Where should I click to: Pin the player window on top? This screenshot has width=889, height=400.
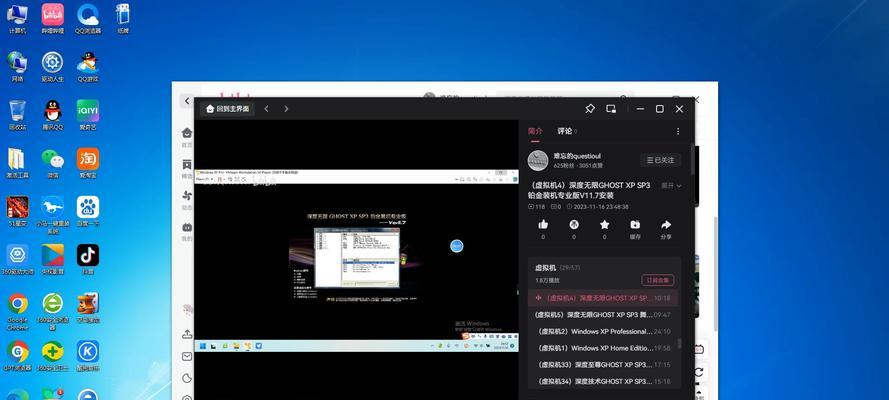click(590, 109)
